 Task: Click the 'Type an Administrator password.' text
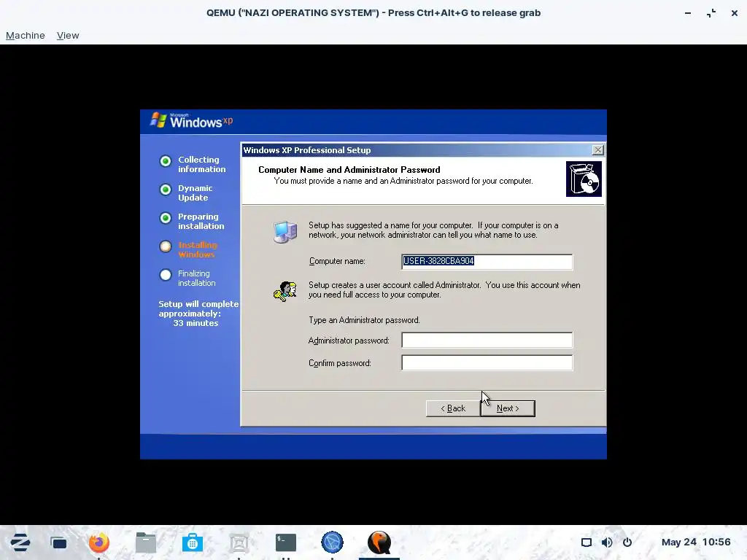(364, 320)
